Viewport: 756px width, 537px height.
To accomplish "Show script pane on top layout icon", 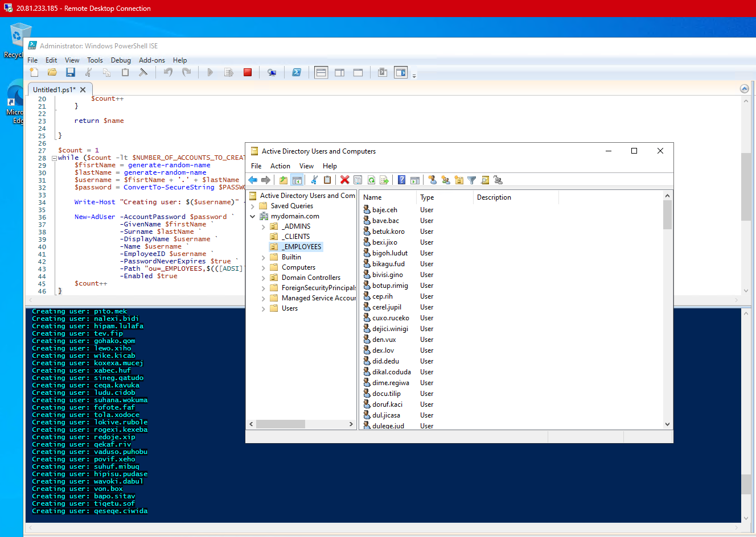I will 321,72.
